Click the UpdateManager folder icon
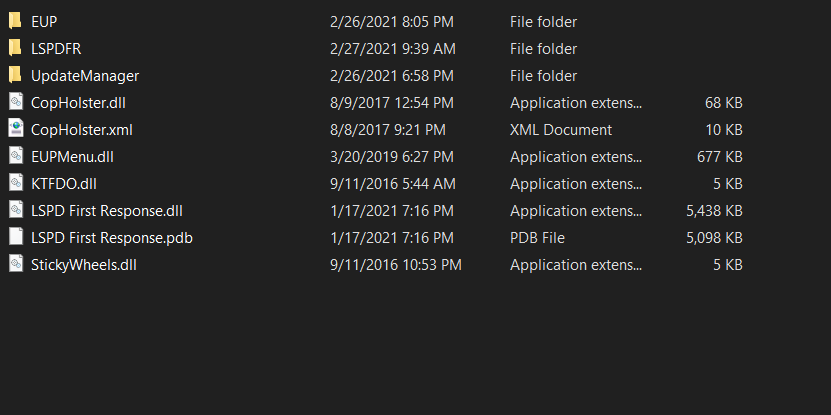The image size is (831, 415). click(15, 75)
